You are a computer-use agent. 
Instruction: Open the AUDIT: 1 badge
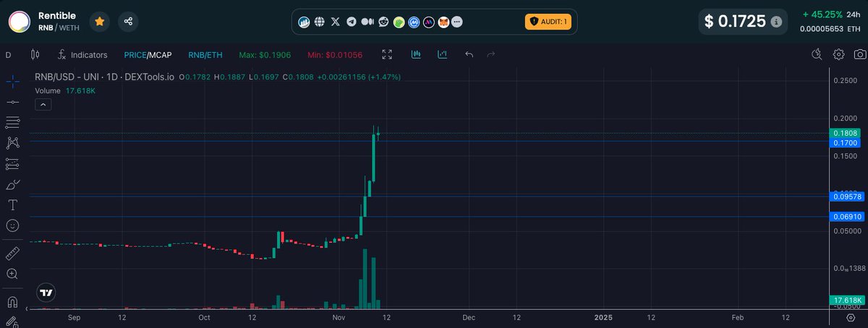(x=548, y=22)
